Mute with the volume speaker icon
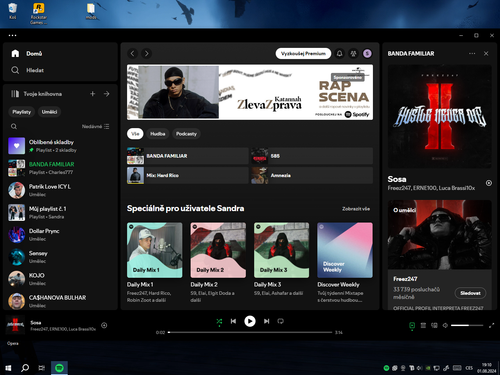 (x=445, y=325)
